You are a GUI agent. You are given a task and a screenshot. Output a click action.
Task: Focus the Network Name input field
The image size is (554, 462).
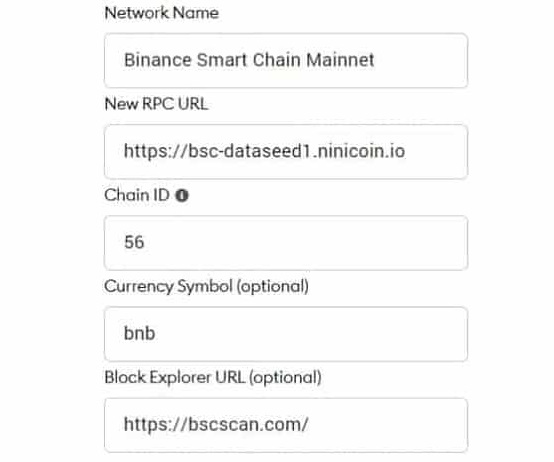[x=286, y=60]
